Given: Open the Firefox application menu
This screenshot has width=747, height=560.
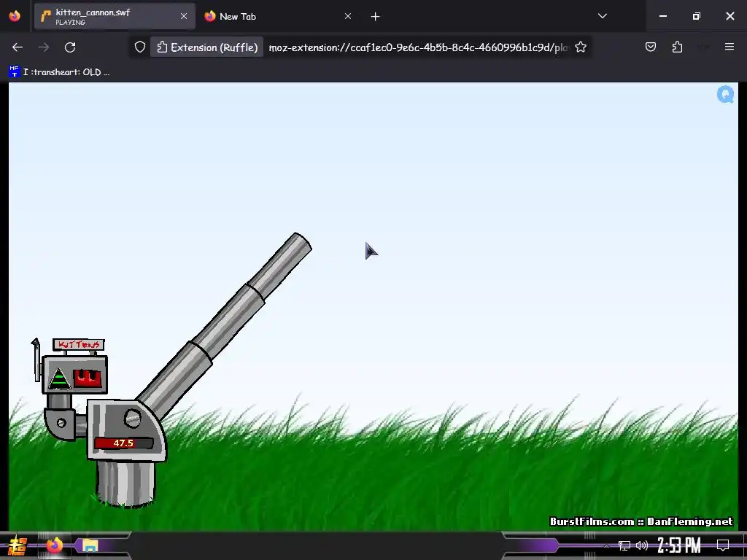Looking at the screenshot, I should click(x=729, y=47).
